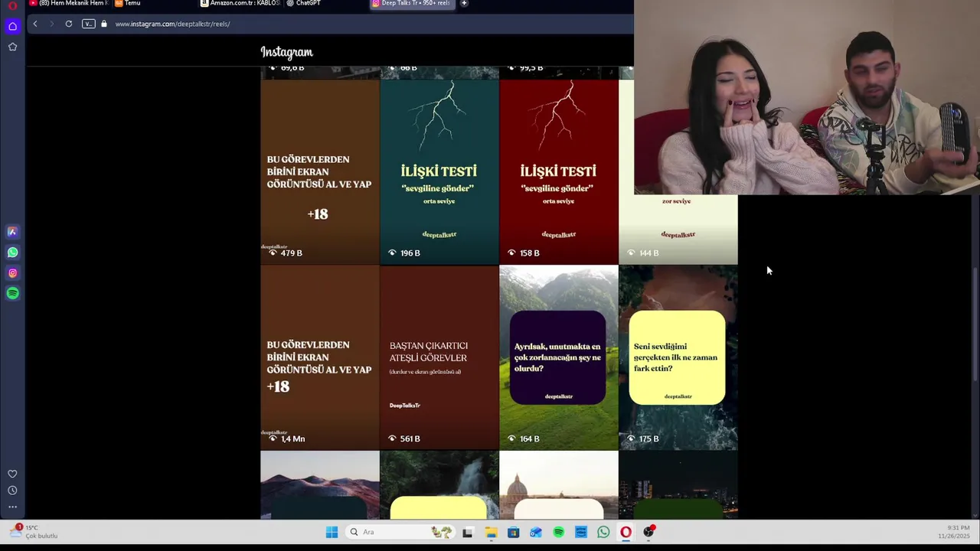This screenshot has height=551, width=980.
Task: Open OBS Studio from taskbar
Action: (648, 532)
